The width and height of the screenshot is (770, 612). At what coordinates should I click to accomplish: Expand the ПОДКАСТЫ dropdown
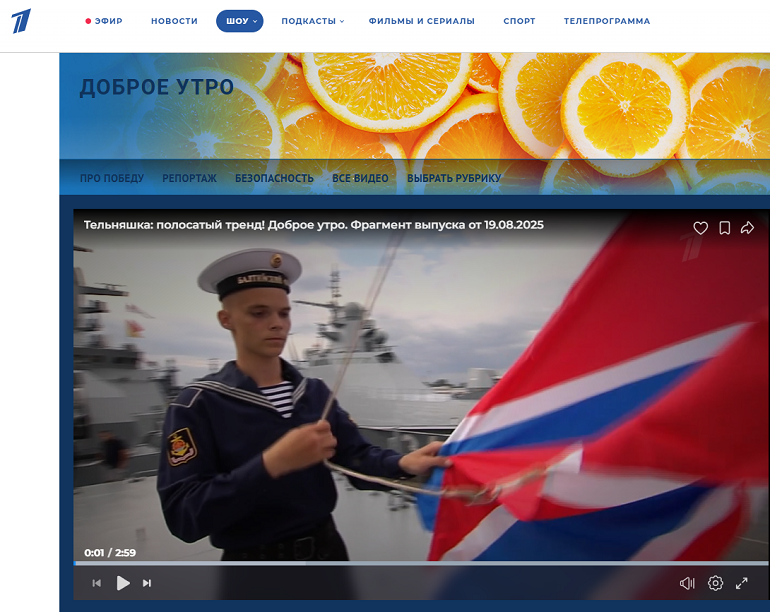tap(312, 21)
